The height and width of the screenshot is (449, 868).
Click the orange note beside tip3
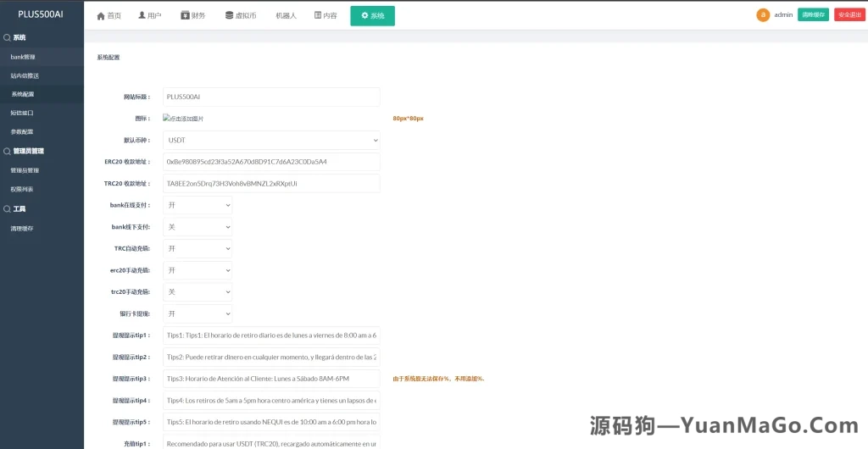[x=438, y=379]
